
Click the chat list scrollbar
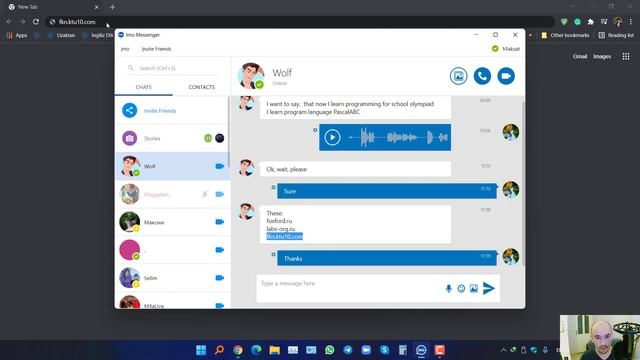click(229, 131)
